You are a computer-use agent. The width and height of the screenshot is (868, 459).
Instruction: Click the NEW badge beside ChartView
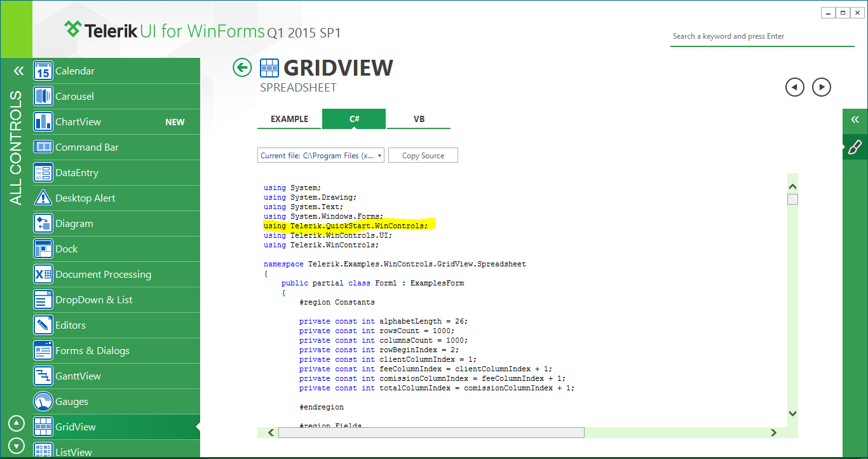click(175, 122)
